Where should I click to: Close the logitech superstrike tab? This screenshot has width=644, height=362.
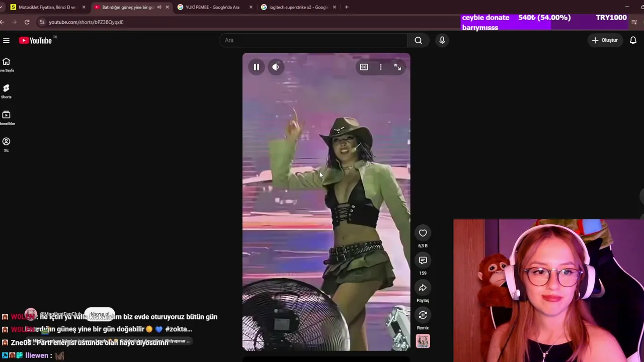pyautogui.click(x=334, y=7)
